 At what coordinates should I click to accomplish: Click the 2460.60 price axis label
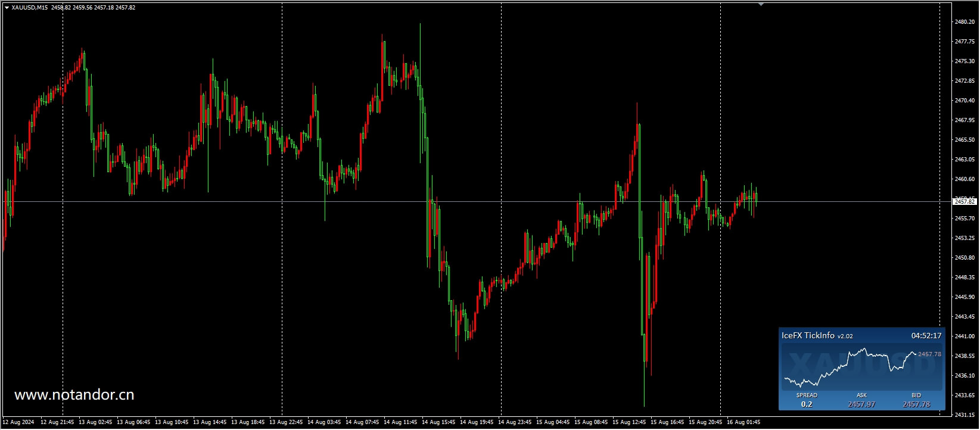click(965, 179)
